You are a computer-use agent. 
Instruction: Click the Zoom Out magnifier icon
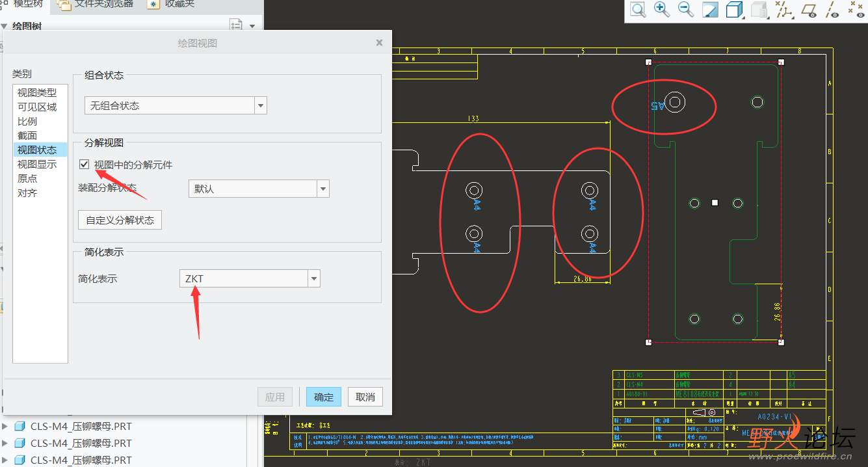[686, 10]
